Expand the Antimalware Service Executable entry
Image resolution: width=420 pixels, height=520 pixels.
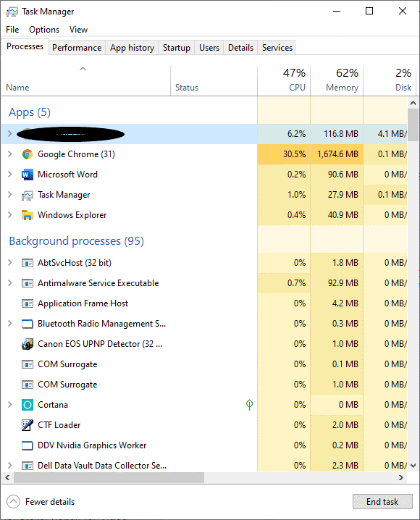(10, 283)
